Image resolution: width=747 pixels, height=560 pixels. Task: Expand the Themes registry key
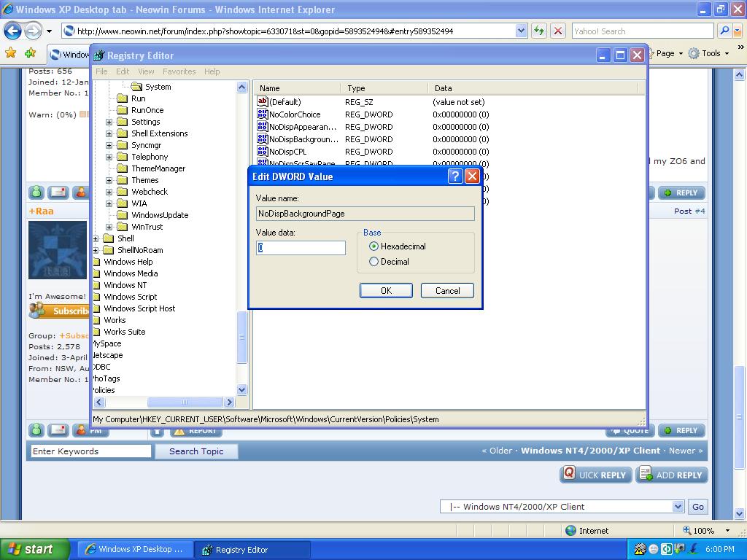click(x=109, y=181)
